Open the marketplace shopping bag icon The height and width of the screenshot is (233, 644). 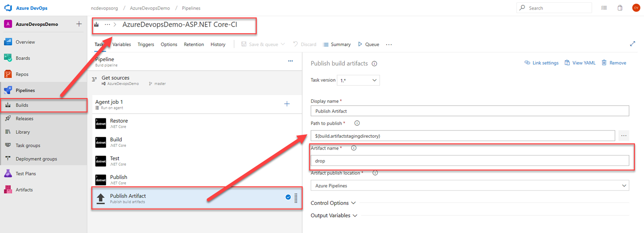(x=620, y=8)
